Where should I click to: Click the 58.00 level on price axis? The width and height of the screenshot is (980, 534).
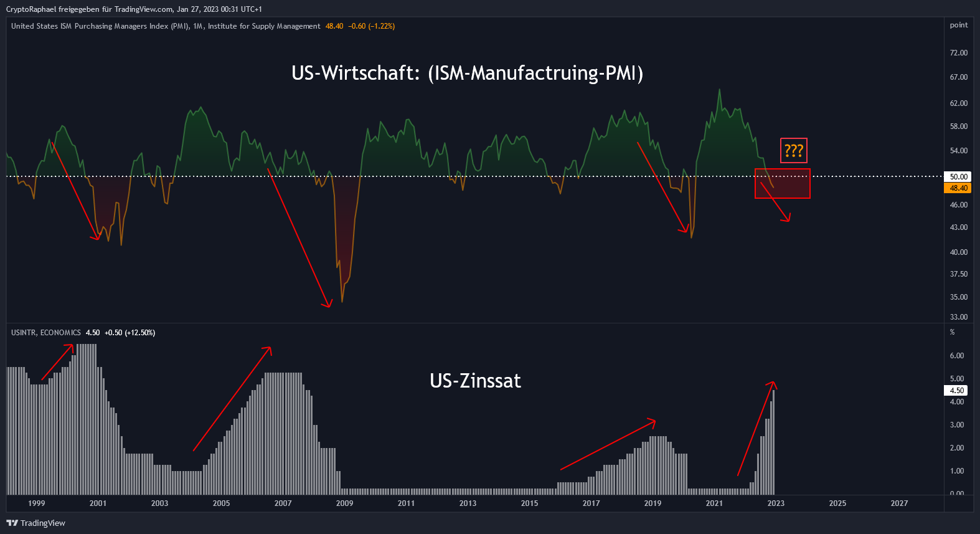click(x=959, y=126)
